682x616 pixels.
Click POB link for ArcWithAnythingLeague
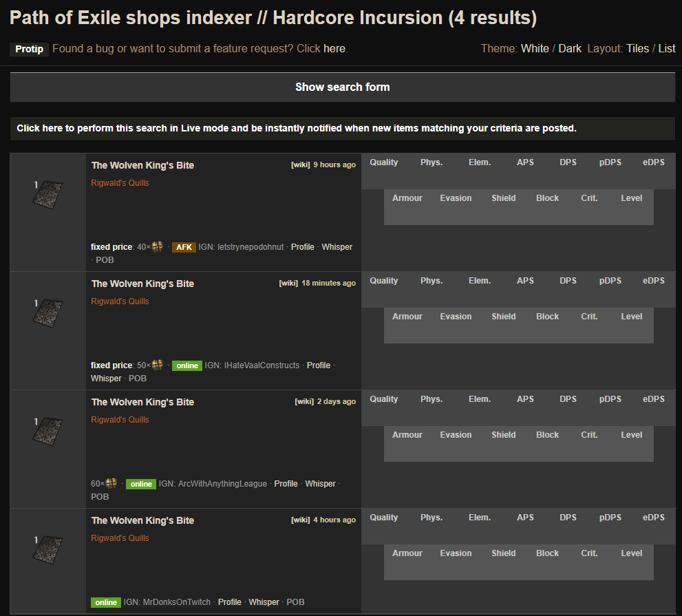click(x=100, y=496)
